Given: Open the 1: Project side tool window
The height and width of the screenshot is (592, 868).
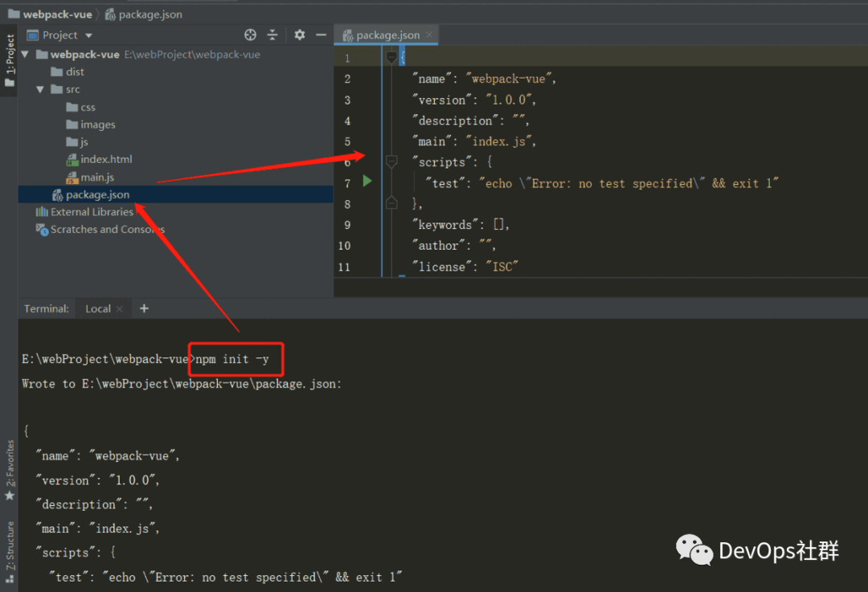Looking at the screenshot, I should point(10,59).
